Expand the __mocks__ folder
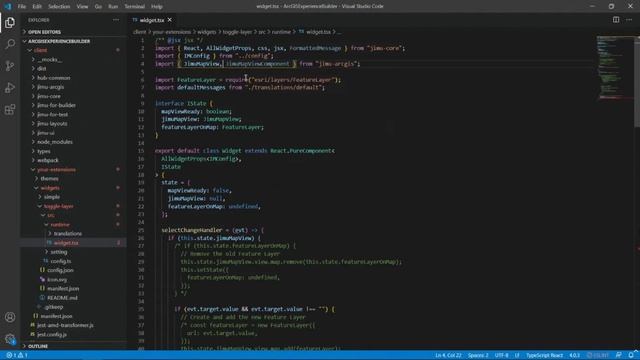This screenshot has width=640, height=360. (x=73, y=60)
